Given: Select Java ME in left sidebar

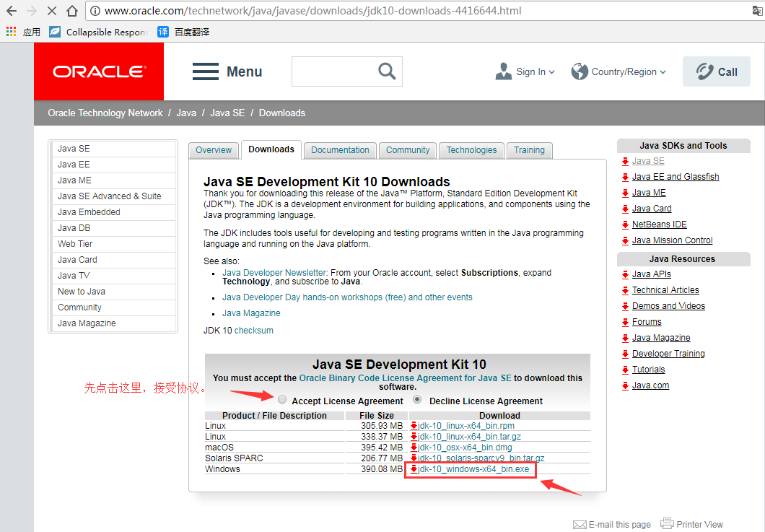Looking at the screenshot, I should (x=113, y=180).
